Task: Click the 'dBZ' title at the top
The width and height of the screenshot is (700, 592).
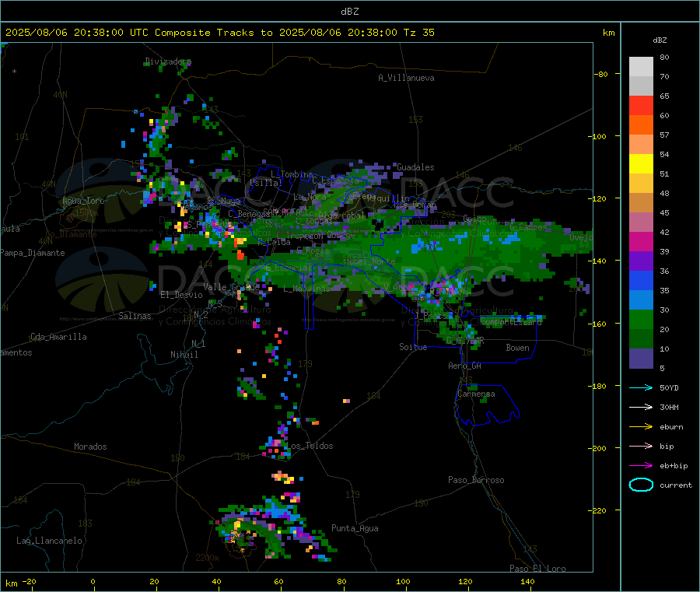Action: [x=349, y=12]
